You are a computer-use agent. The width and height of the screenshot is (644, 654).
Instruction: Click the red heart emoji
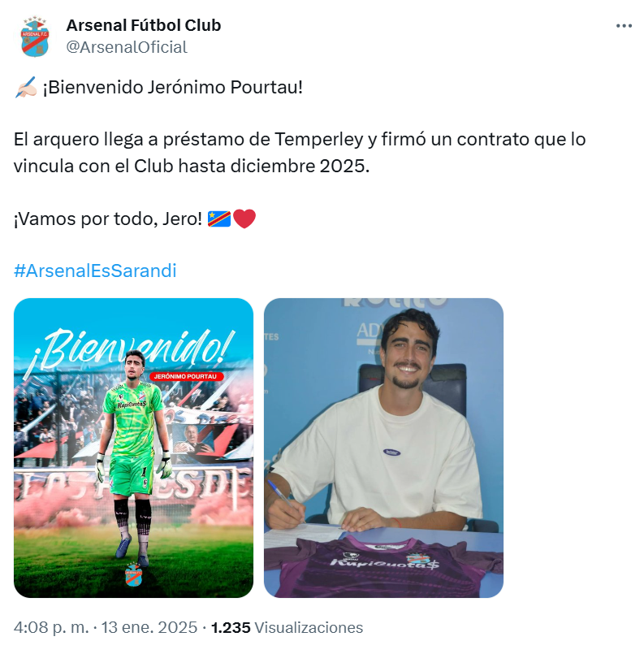pyautogui.click(x=244, y=219)
